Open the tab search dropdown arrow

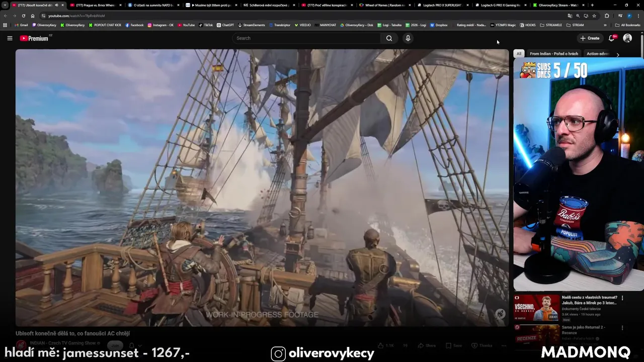click(x=5, y=5)
